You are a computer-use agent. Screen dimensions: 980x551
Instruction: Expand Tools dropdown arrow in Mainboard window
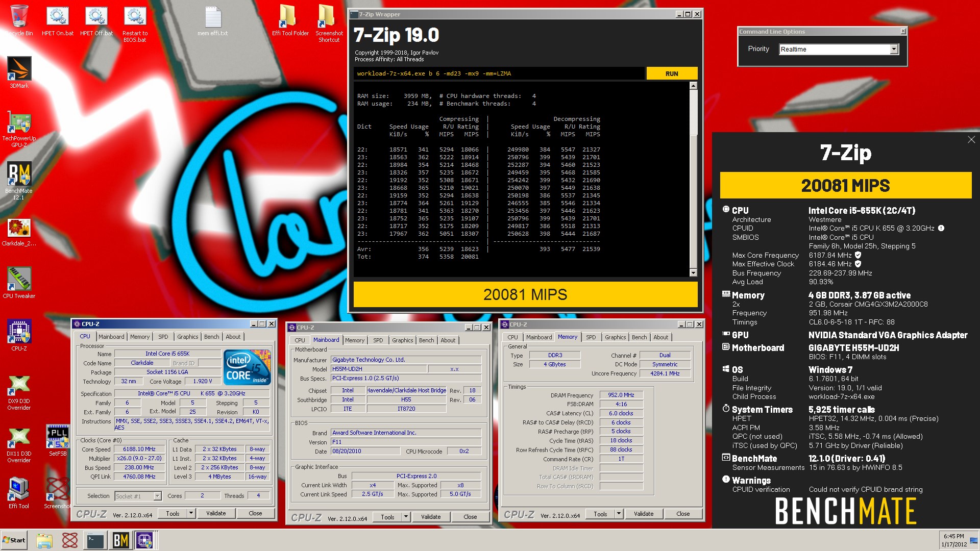406,517
